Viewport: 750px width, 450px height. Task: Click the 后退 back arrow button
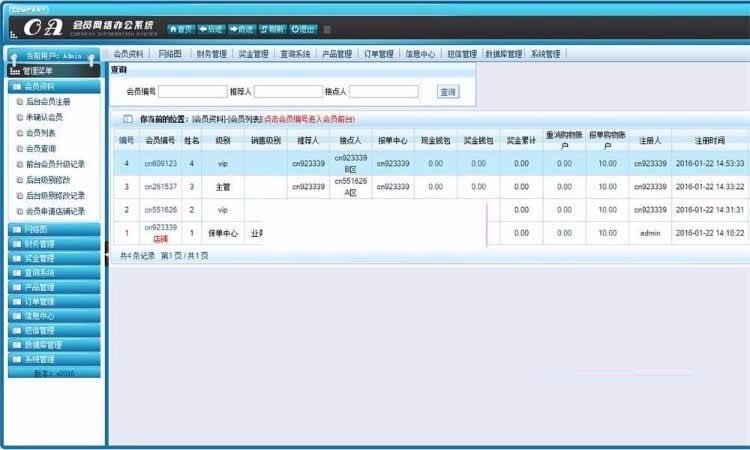pyautogui.click(x=211, y=29)
